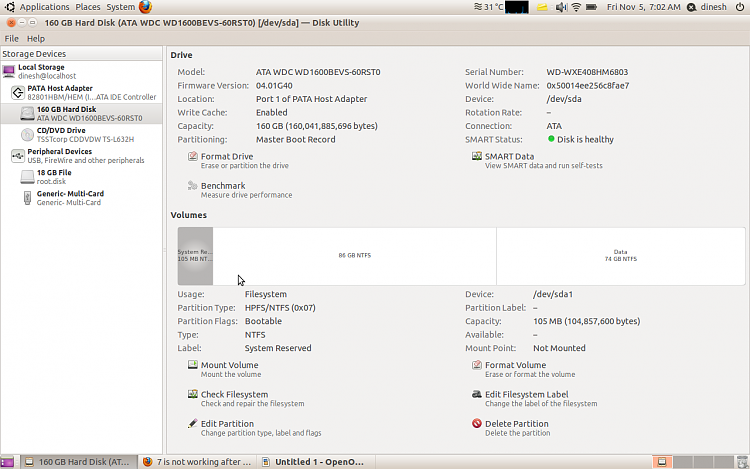This screenshot has width=750, height=469.
Task: Select the first workspace in switcher
Action: [662, 462]
